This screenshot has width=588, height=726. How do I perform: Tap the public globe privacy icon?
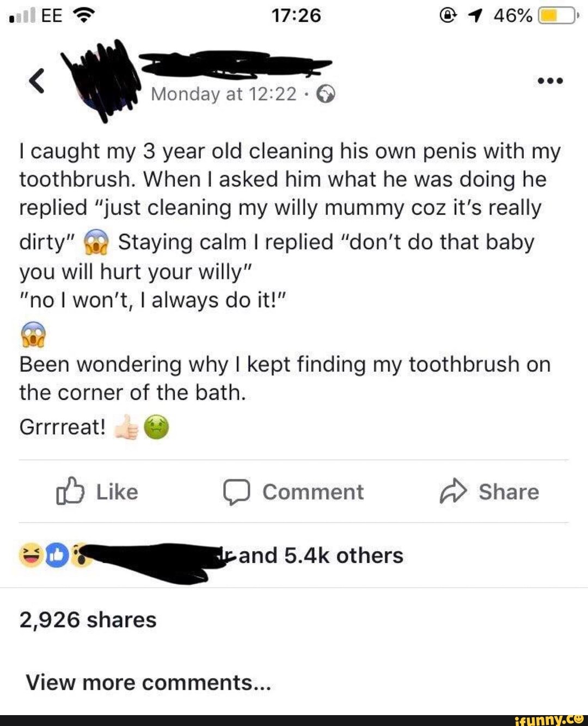[x=326, y=94]
